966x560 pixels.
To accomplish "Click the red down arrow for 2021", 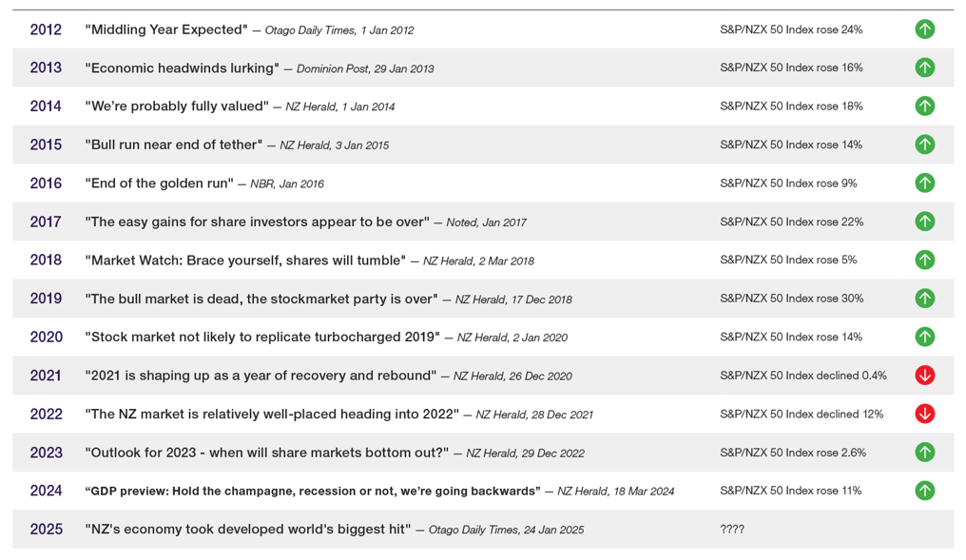I will (924, 376).
